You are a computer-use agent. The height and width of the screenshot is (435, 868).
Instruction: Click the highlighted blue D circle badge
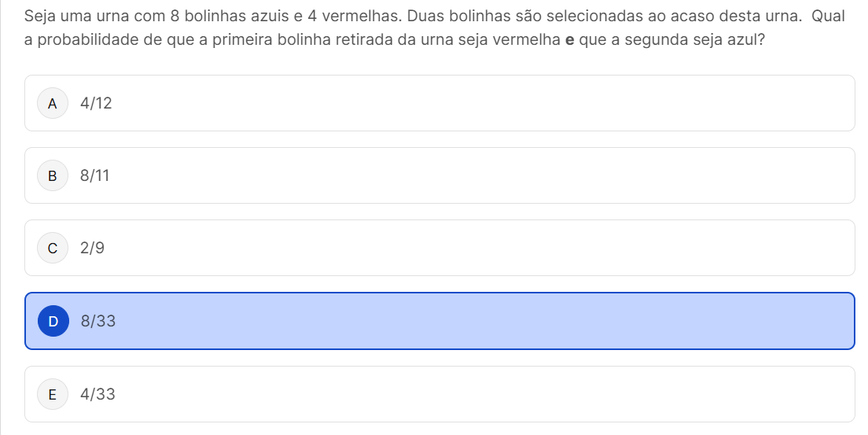(53, 321)
